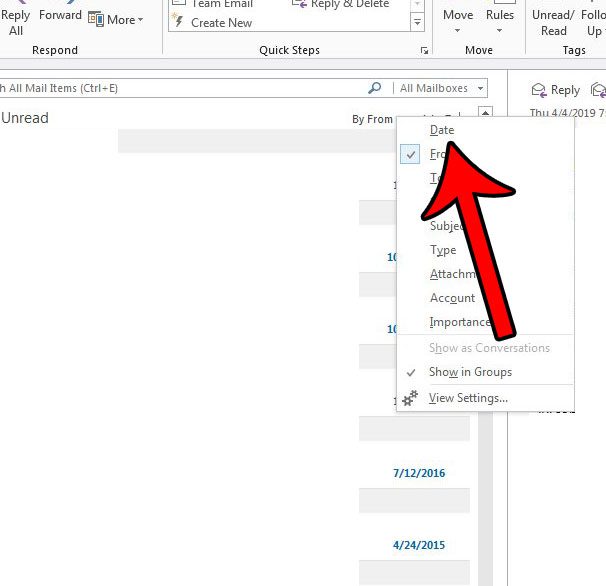Open the All Mailboxes scope dropdown
The image size is (606, 586).
[440, 88]
